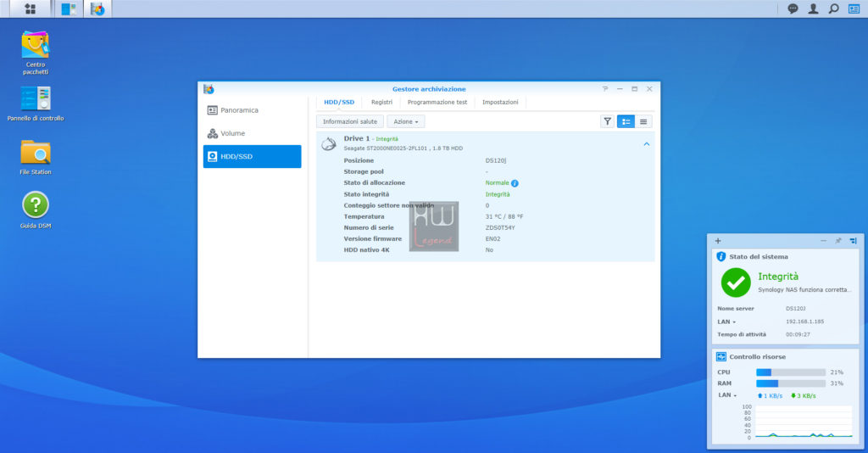The image size is (868, 453).
Task: Click HDD nativo 4K value No
Action: 489,249
